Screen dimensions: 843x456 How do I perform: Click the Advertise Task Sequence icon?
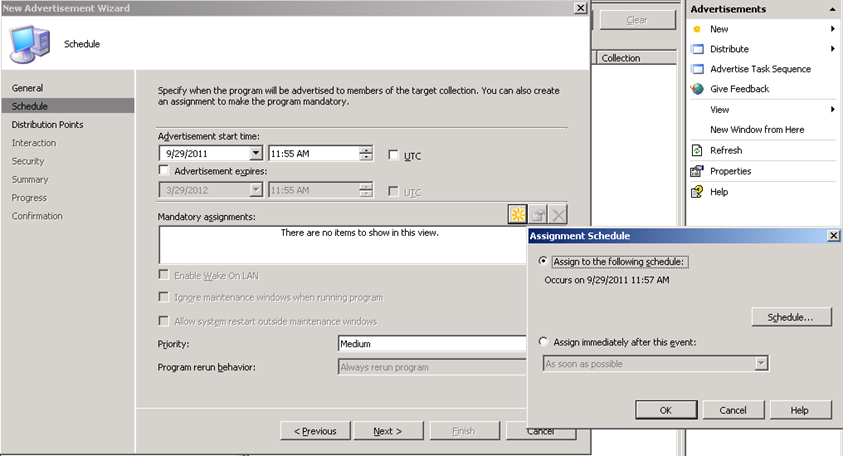pyautogui.click(x=697, y=69)
